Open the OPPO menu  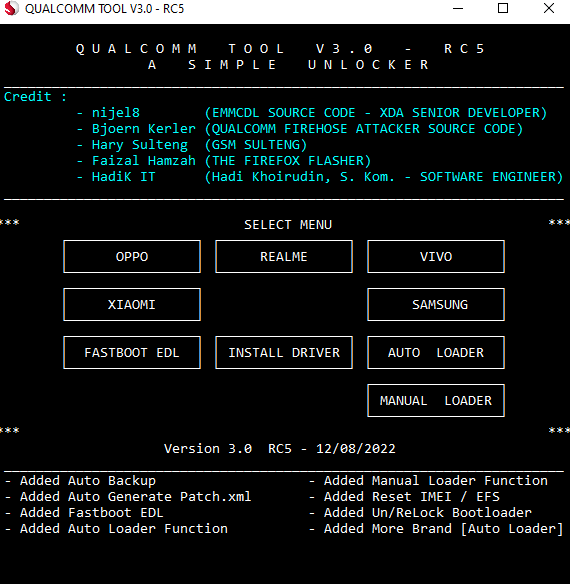[132, 257]
